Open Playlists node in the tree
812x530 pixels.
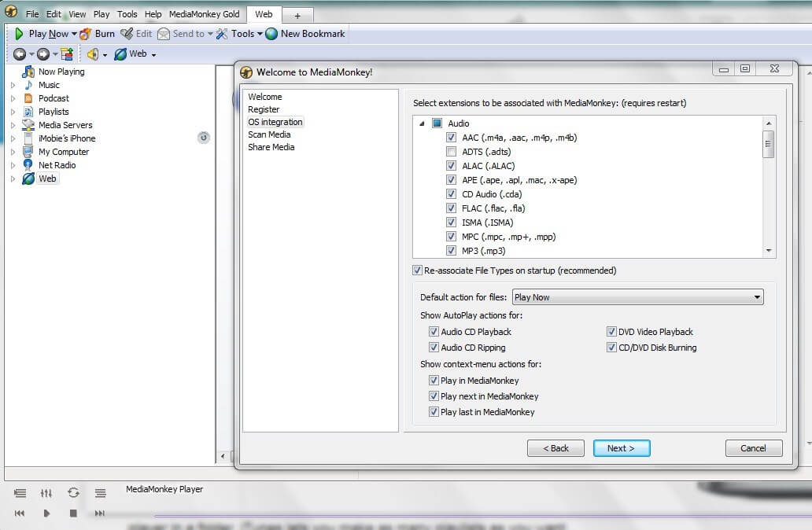(x=54, y=112)
